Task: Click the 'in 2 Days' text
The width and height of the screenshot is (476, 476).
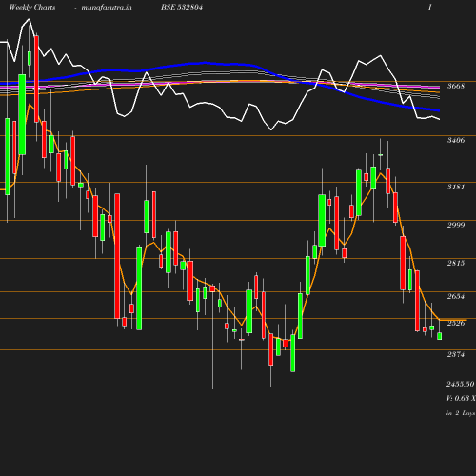Action: (461, 413)
